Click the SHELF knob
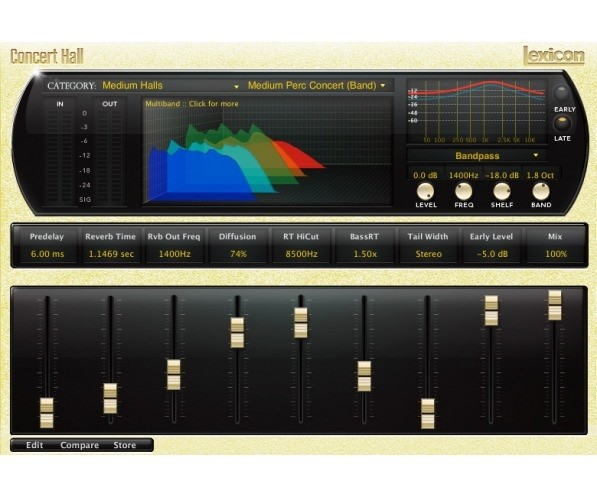Image resolution: width=597 pixels, height=497 pixels. [502, 192]
